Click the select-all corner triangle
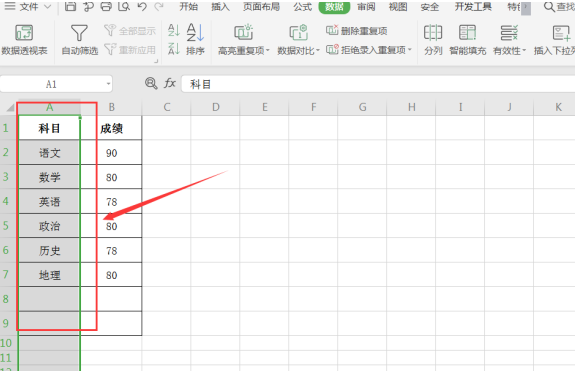This screenshot has width=575, height=371. [x=10, y=107]
